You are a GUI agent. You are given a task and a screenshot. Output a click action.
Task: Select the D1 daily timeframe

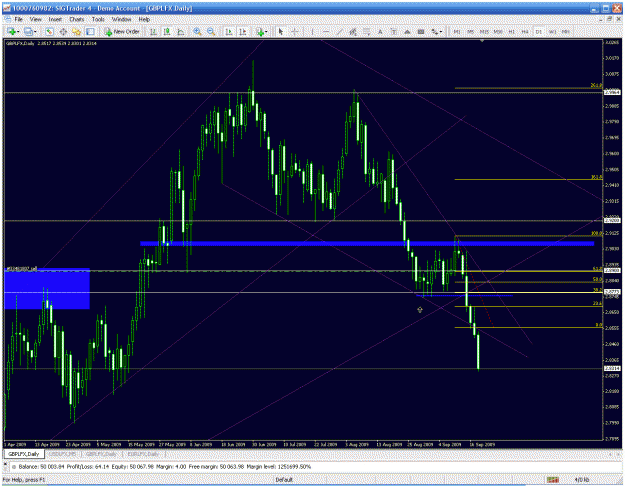coord(539,31)
